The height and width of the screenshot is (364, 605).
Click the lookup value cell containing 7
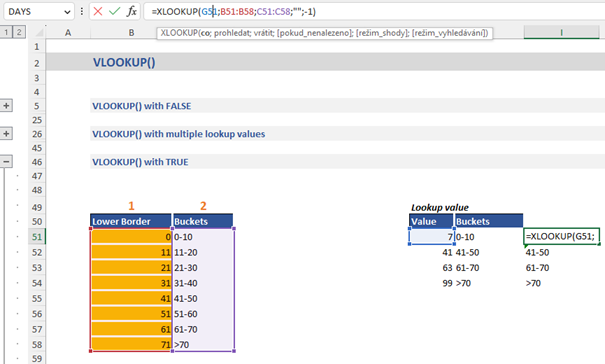click(x=431, y=237)
